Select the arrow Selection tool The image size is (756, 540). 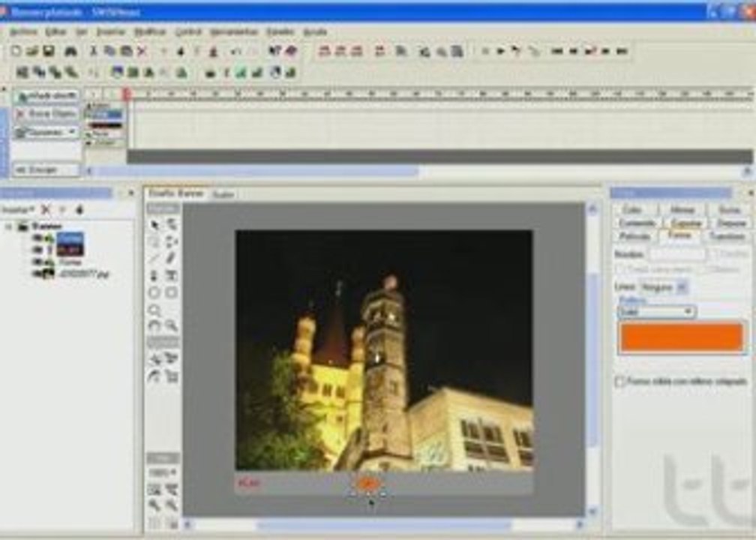pos(154,225)
